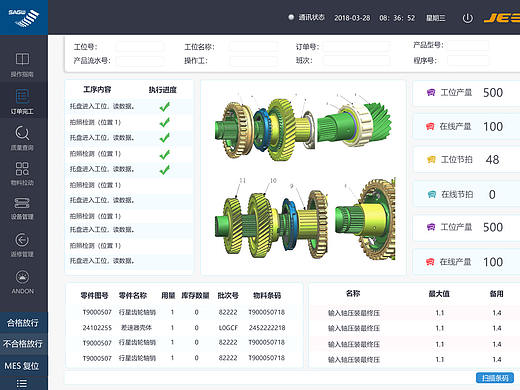The width and height of the screenshot is (520, 390).
Task: Click the teal icon beside 在线节拍
Action: (432, 194)
